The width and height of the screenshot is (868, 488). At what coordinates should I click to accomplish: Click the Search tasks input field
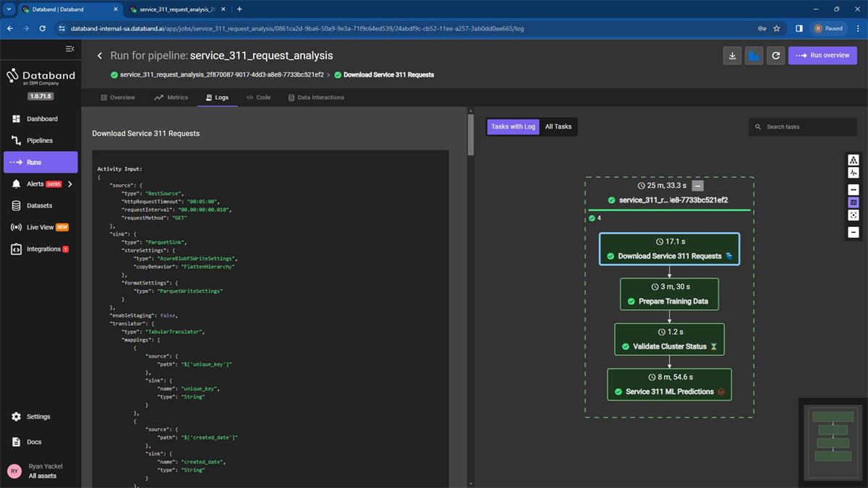802,127
